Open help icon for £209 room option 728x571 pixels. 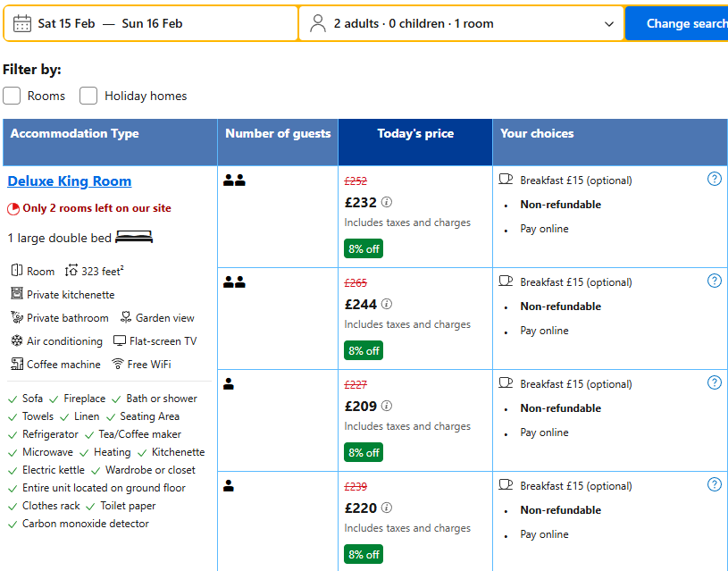coord(714,382)
